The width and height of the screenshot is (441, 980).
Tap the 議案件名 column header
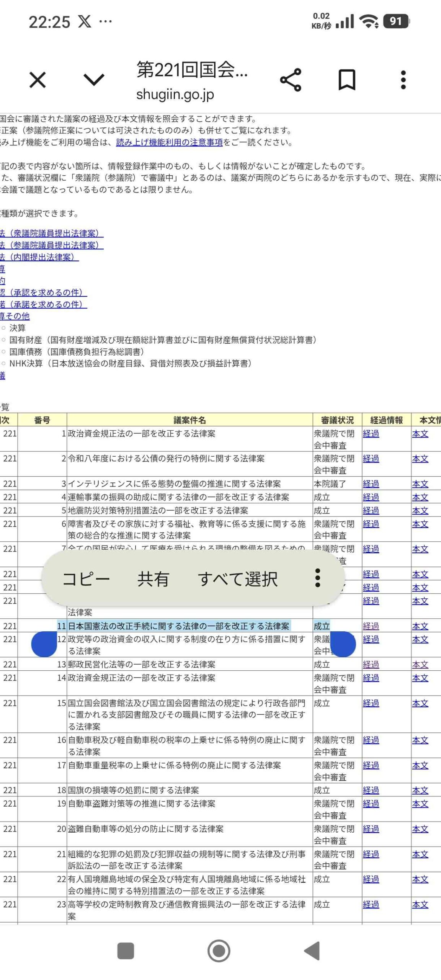(189, 420)
